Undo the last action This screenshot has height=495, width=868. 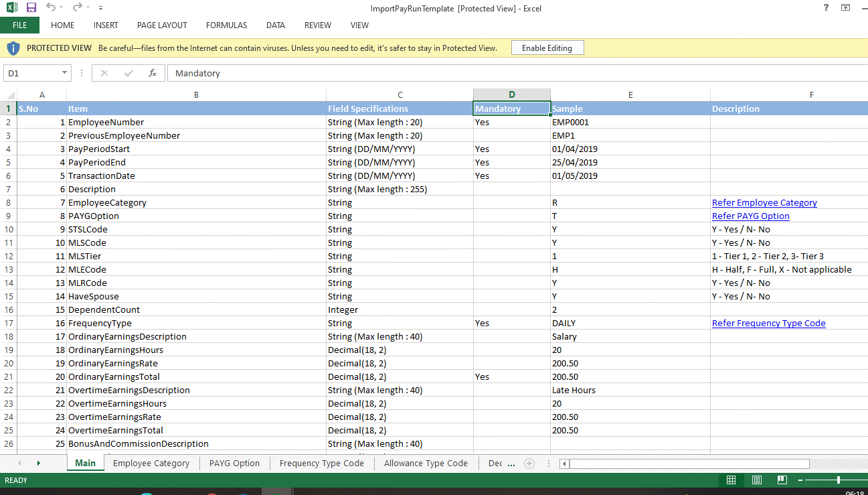(51, 8)
